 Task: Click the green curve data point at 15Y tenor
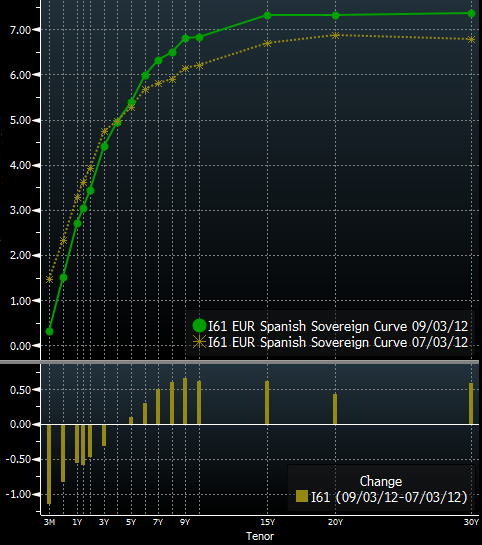267,15
